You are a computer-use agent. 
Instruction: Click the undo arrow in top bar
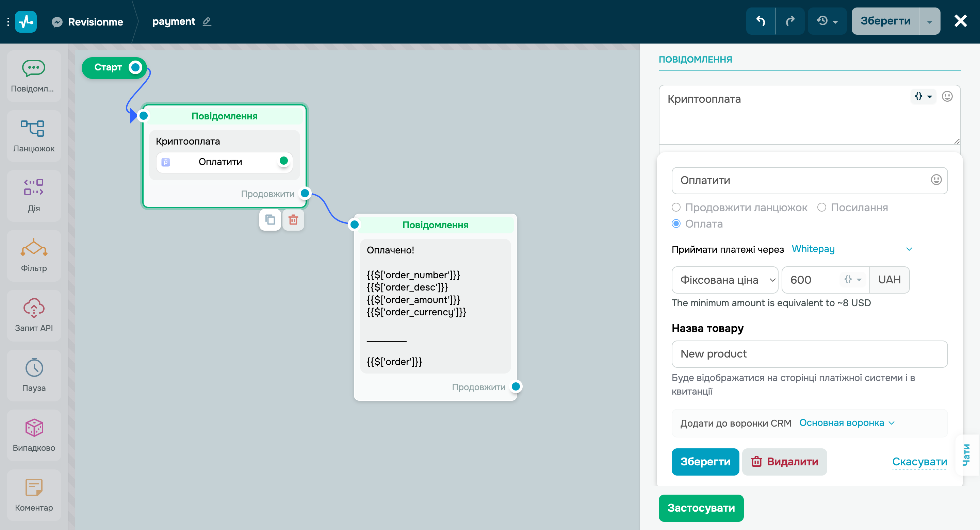(x=761, y=21)
